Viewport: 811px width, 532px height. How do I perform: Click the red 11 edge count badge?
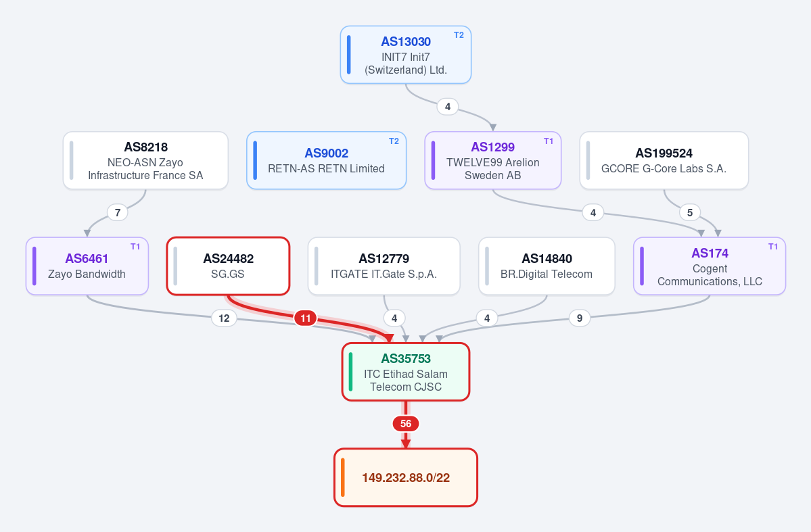coord(306,318)
